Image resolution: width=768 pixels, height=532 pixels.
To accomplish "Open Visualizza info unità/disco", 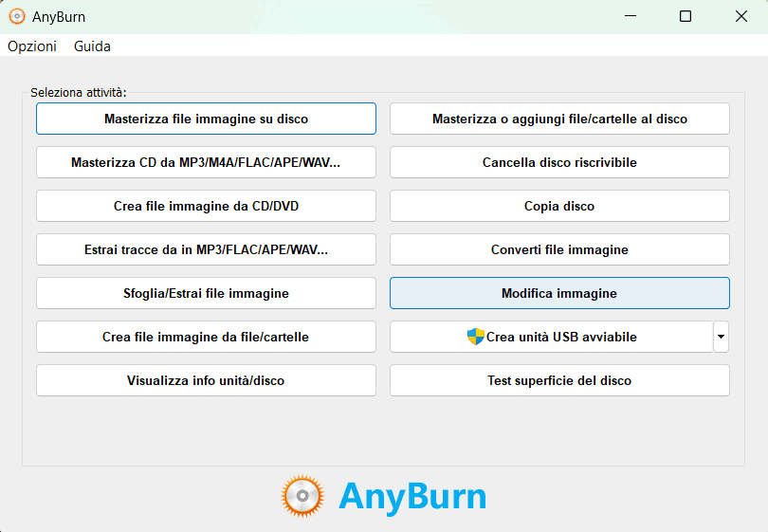I will pyautogui.click(x=206, y=380).
